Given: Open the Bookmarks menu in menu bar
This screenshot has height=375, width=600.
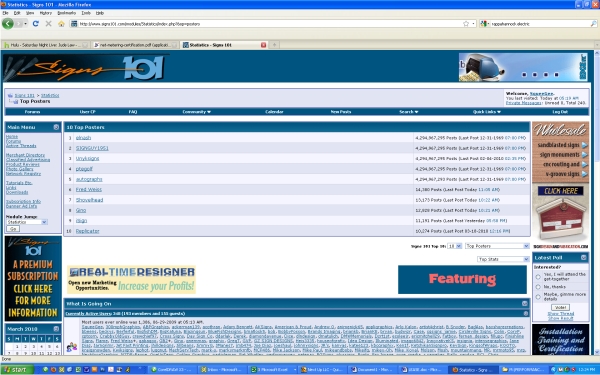Looking at the screenshot, I should (x=67, y=13).
